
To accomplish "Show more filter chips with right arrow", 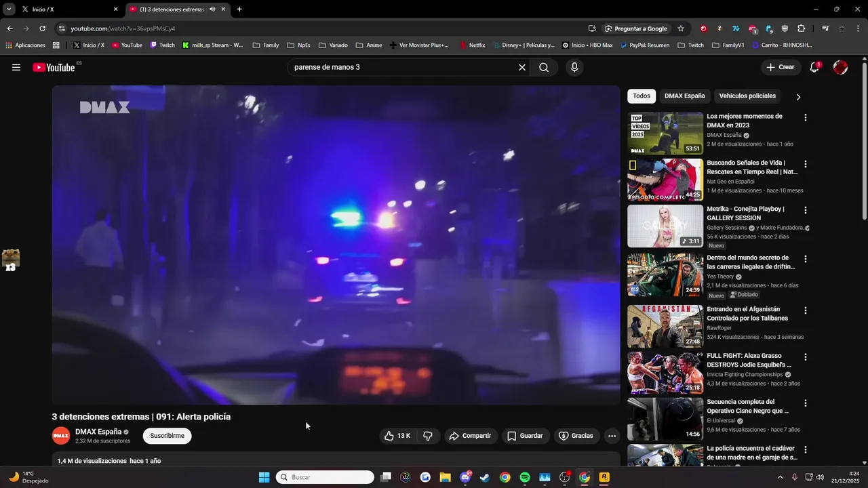I will pyautogui.click(x=798, y=96).
